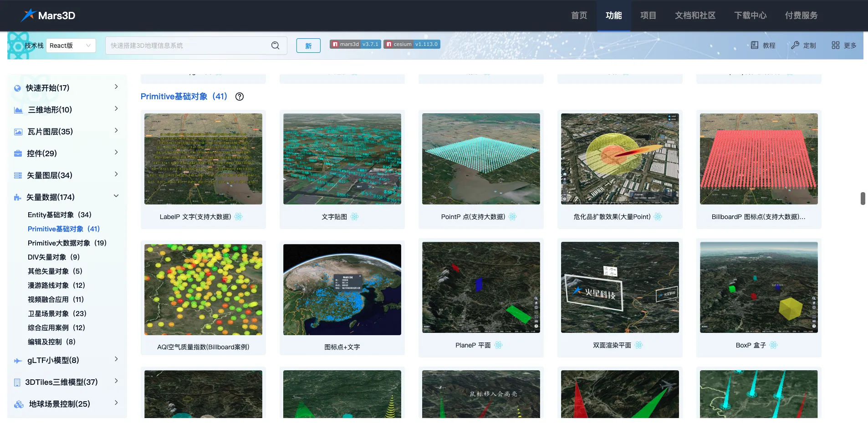Open the 下载中心 nav tab

point(750,15)
